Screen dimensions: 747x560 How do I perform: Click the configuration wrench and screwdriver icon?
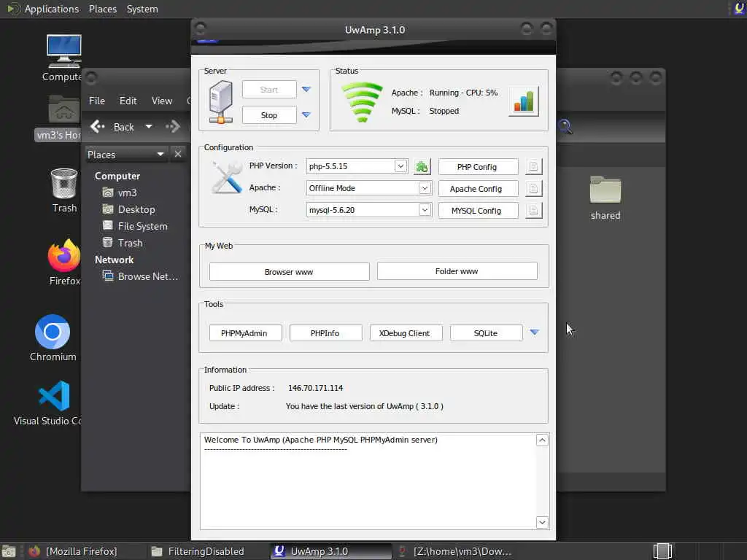pyautogui.click(x=226, y=177)
